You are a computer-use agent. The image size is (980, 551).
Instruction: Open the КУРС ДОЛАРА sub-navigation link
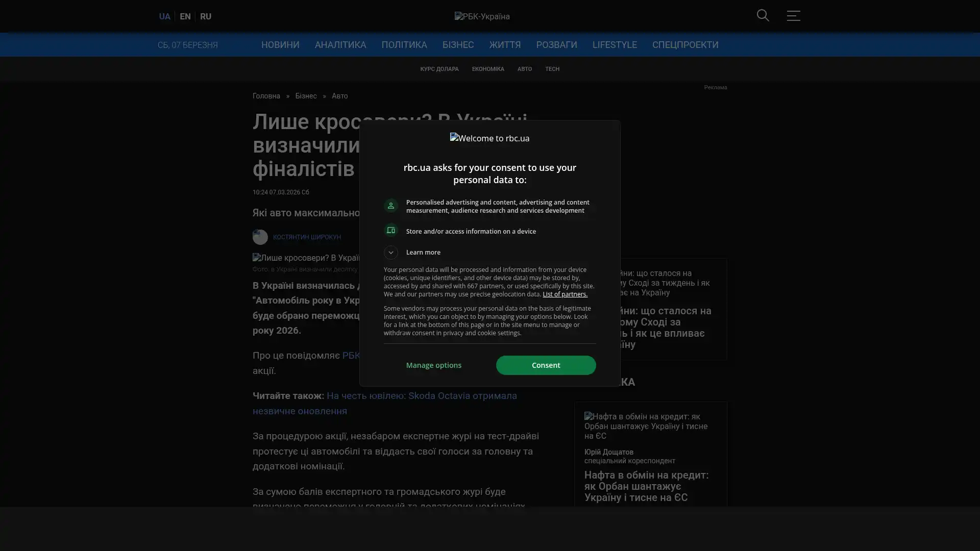pos(439,69)
